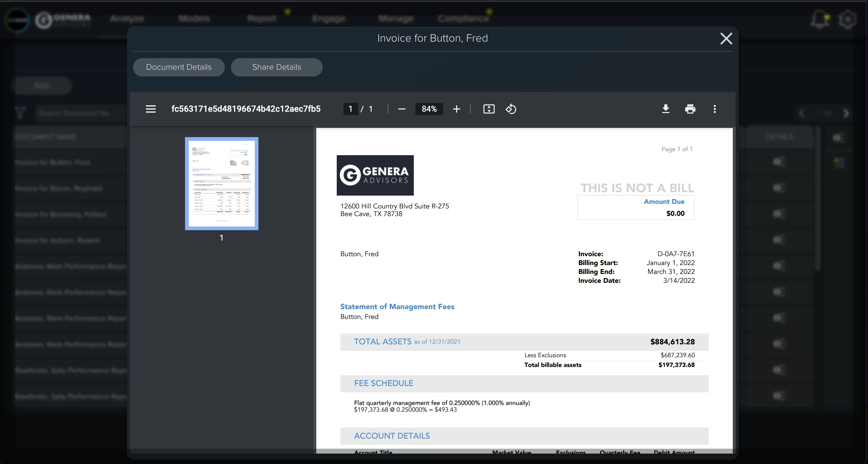Select the page 1 thumbnail
The width and height of the screenshot is (868, 464).
pos(221,183)
